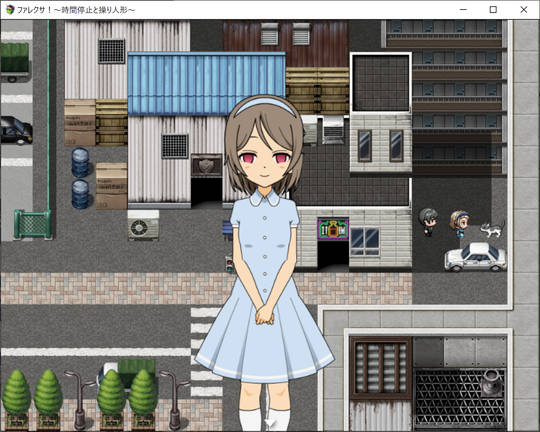The image size is (540, 432).
Task: Close the game window
Action: [523, 10]
